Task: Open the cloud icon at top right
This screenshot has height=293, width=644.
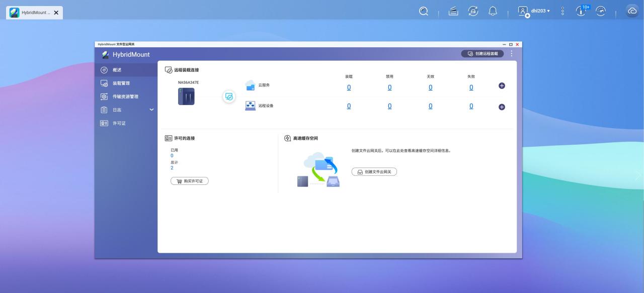Action: click(632, 11)
